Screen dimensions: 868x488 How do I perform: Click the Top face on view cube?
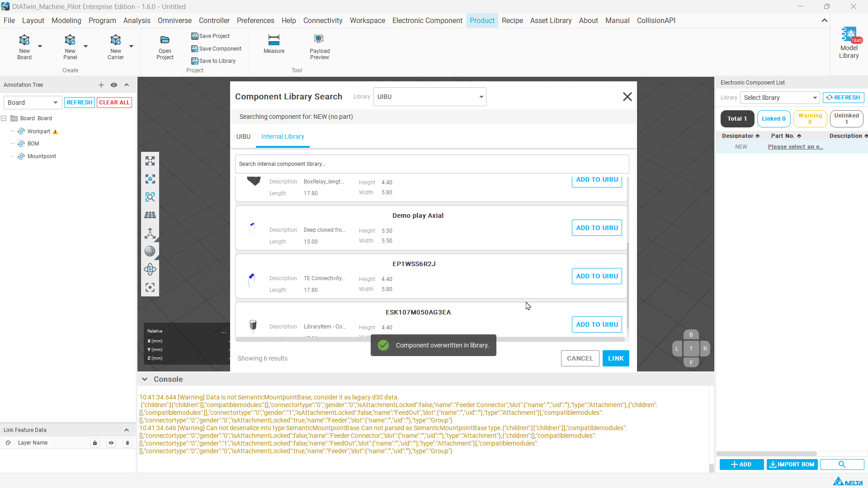pyautogui.click(x=691, y=348)
